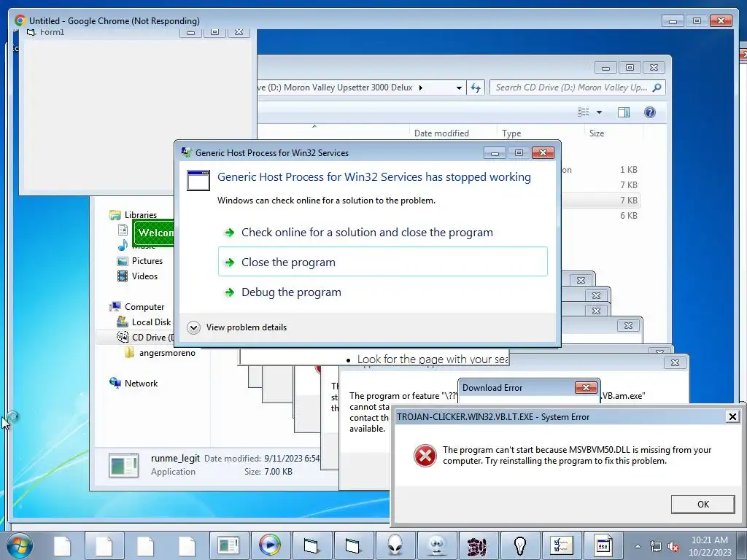Click the muted volume tray icon

[x=673, y=547]
